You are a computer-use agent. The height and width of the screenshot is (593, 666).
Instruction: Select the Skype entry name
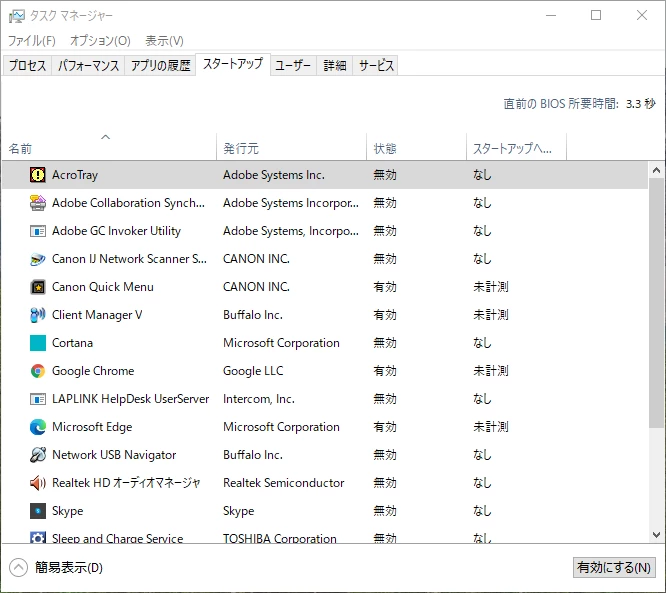(68, 511)
